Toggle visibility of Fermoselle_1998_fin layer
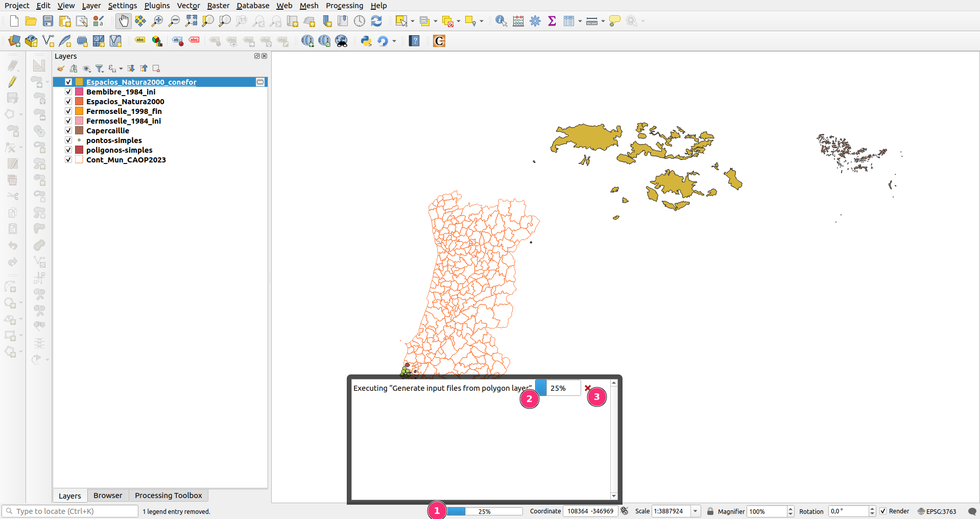This screenshot has height=519, width=980. (x=68, y=111)
